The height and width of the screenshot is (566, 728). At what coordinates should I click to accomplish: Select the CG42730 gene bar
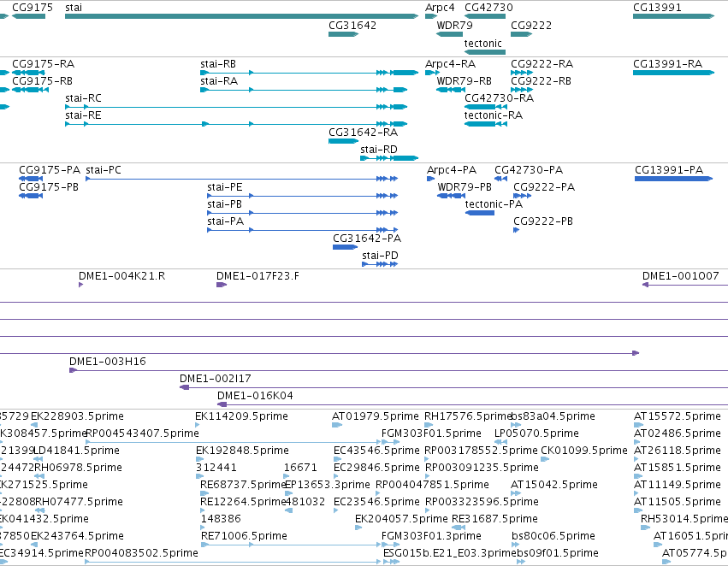click(485, 16)
